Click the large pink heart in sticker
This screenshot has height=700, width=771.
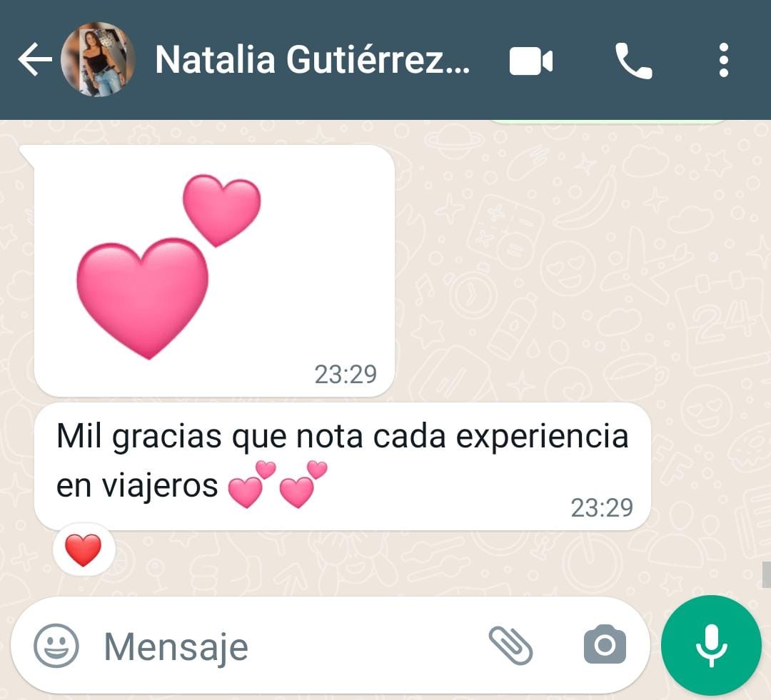(x=143, y=298)
